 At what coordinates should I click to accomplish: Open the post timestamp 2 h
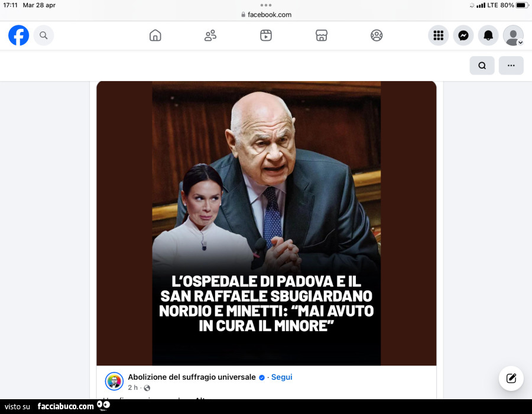coord(132,388)
